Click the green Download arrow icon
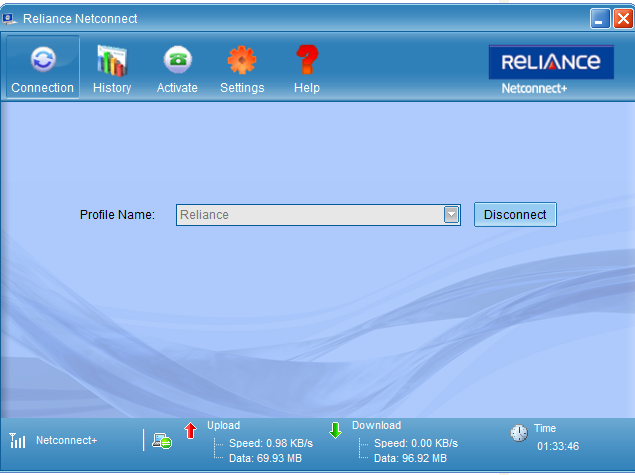Screen dimensions: 635x475 (x=335, y=431)
